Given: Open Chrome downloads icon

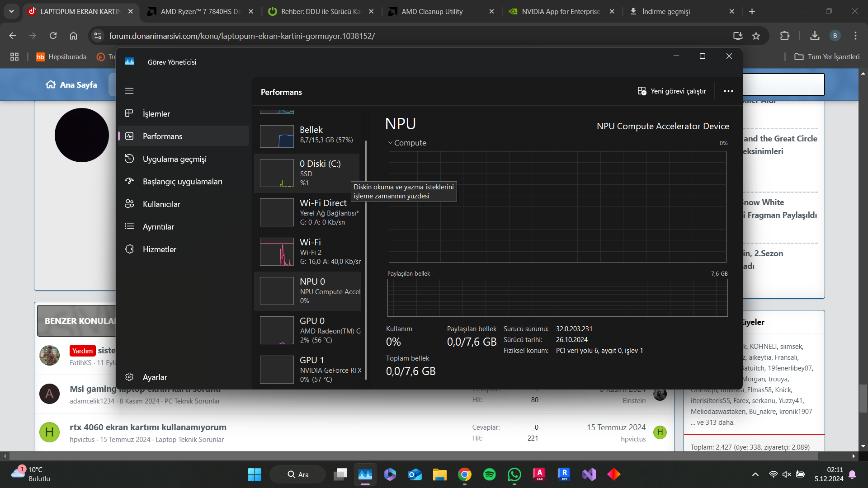Looking at the screenshot, I should (x=815, y=36).
